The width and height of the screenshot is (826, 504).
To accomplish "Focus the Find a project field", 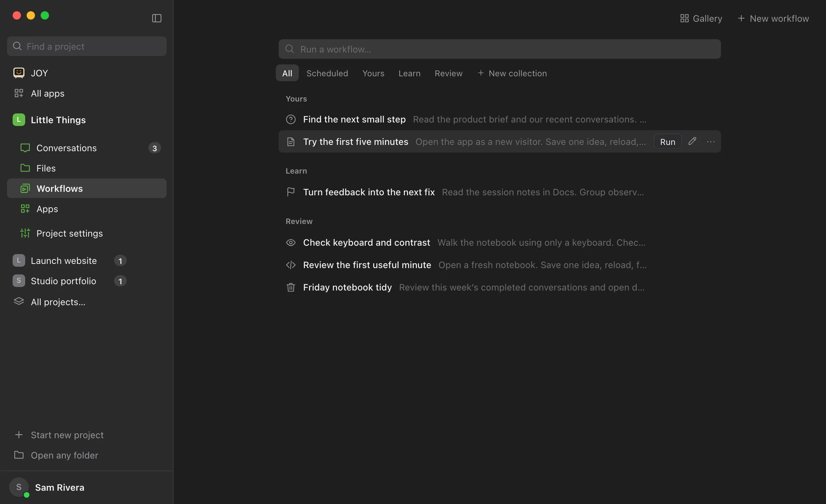I will click(x=87, y=46).
